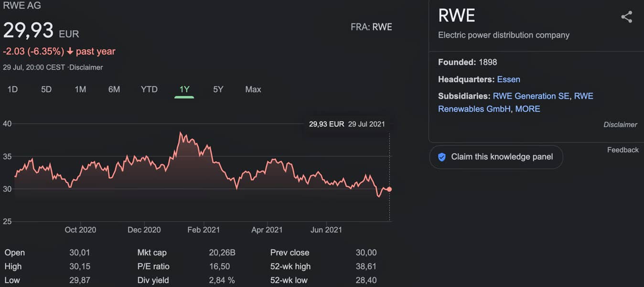Click the share icon in RWE panel

pos(626,17)
